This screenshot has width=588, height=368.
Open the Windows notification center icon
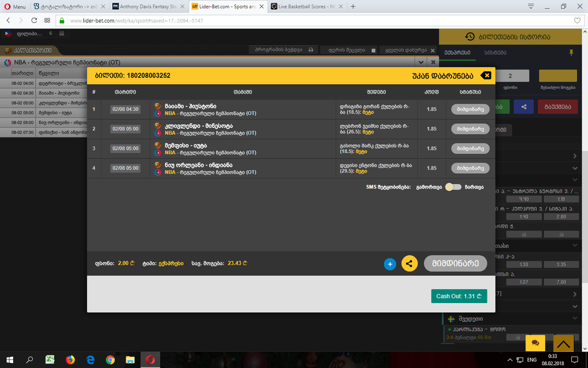pos(574,360)
